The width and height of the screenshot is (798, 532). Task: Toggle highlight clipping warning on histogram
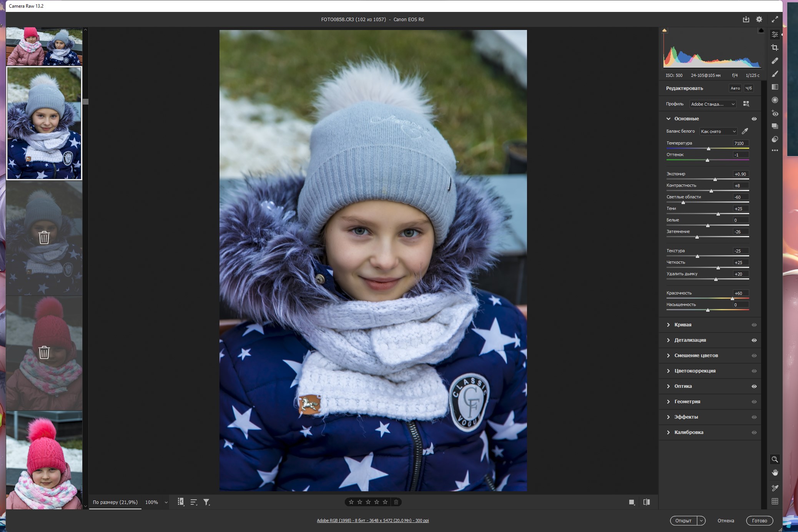761,30
